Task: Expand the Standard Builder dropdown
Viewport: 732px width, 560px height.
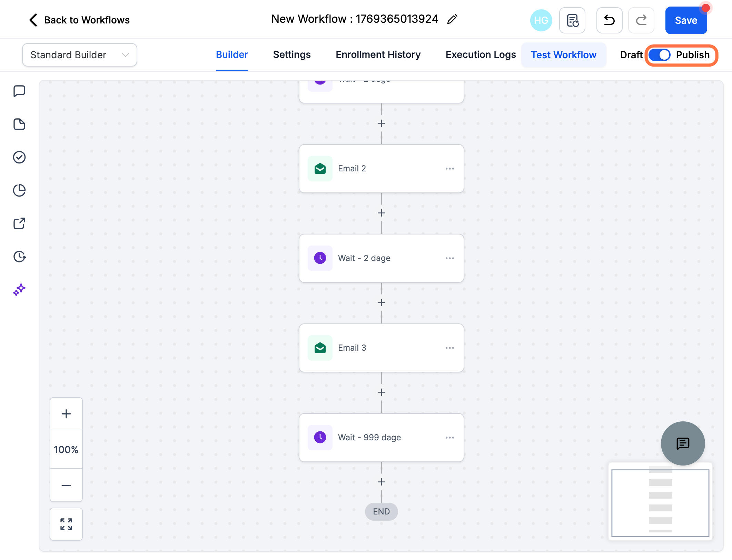Action: (x=80, y=55)
